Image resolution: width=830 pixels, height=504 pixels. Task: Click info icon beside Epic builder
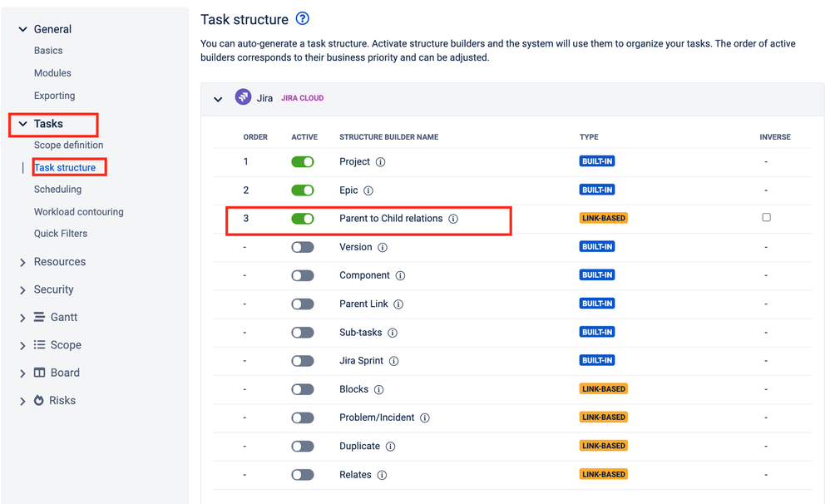368,190
